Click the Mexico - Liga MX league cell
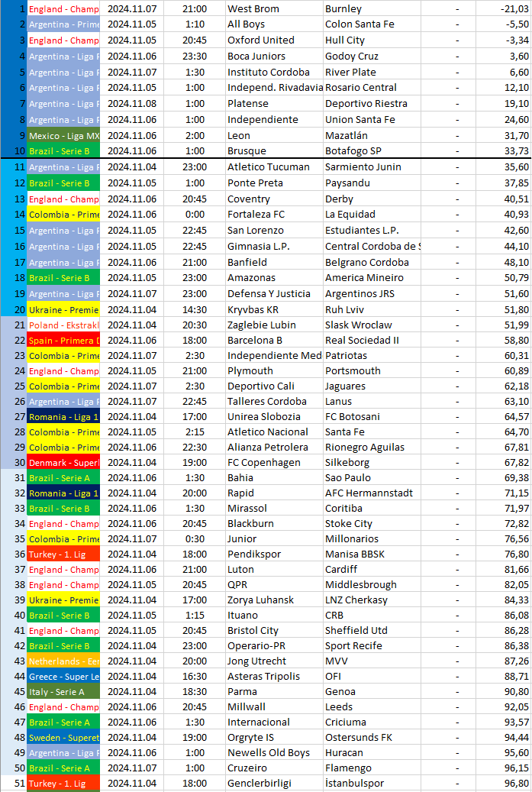This screenshot has height=792, width=532. coord(63,135)
